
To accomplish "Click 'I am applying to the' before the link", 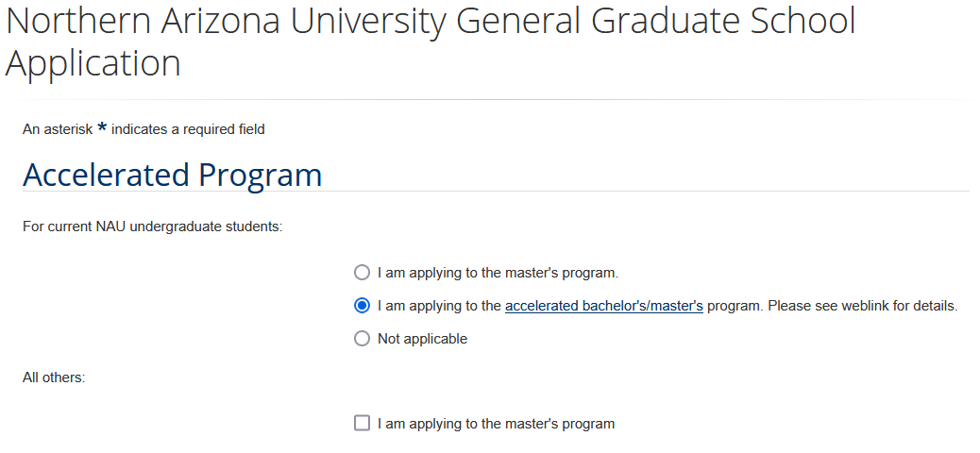I will (x=439, y=306).
